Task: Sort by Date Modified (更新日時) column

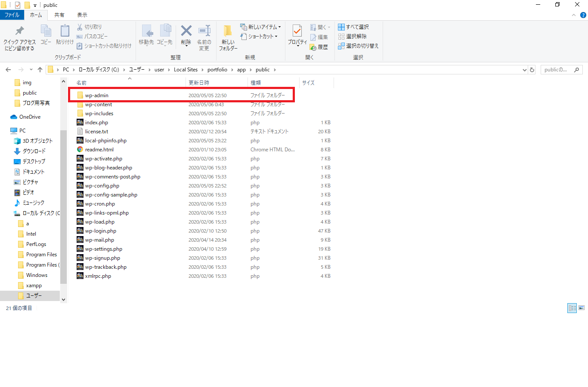Action: tap(217, 83)
